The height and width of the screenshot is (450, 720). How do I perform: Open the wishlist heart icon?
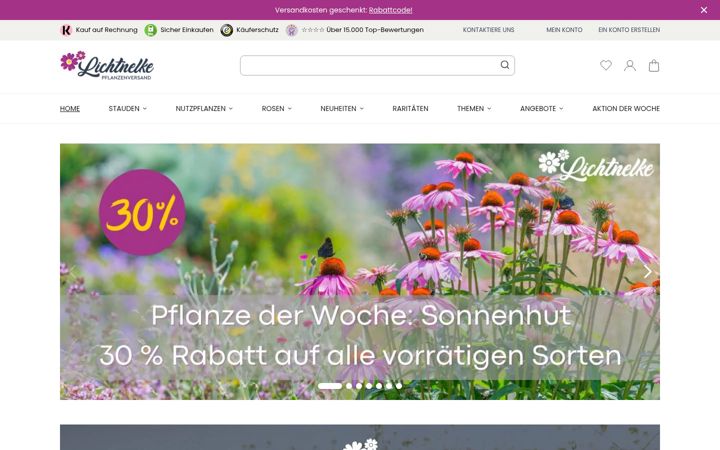(606, 65)
